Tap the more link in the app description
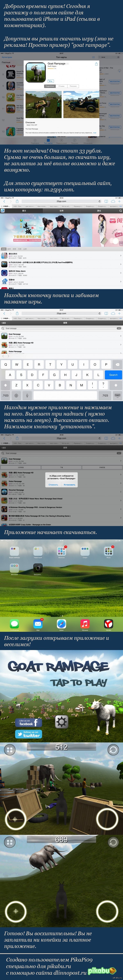 point(95,133)
